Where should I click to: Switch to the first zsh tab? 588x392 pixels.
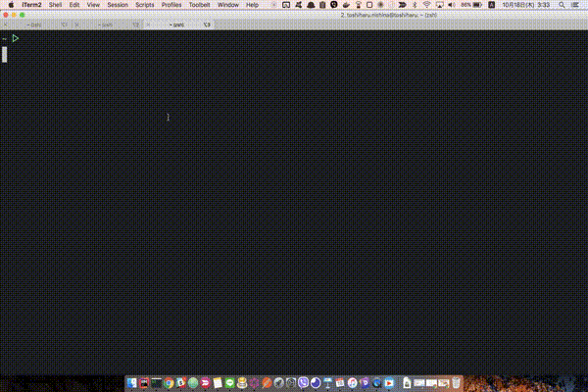34,23
